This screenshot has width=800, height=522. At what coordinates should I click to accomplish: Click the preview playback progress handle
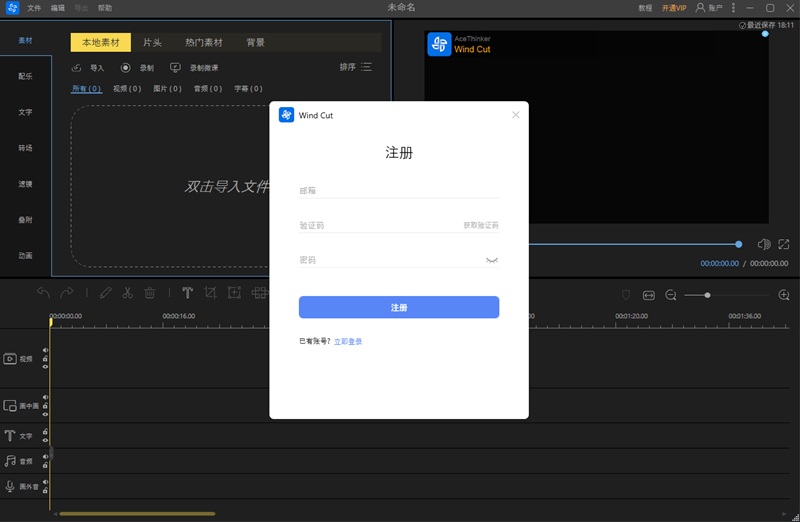(x=739, y=244)
